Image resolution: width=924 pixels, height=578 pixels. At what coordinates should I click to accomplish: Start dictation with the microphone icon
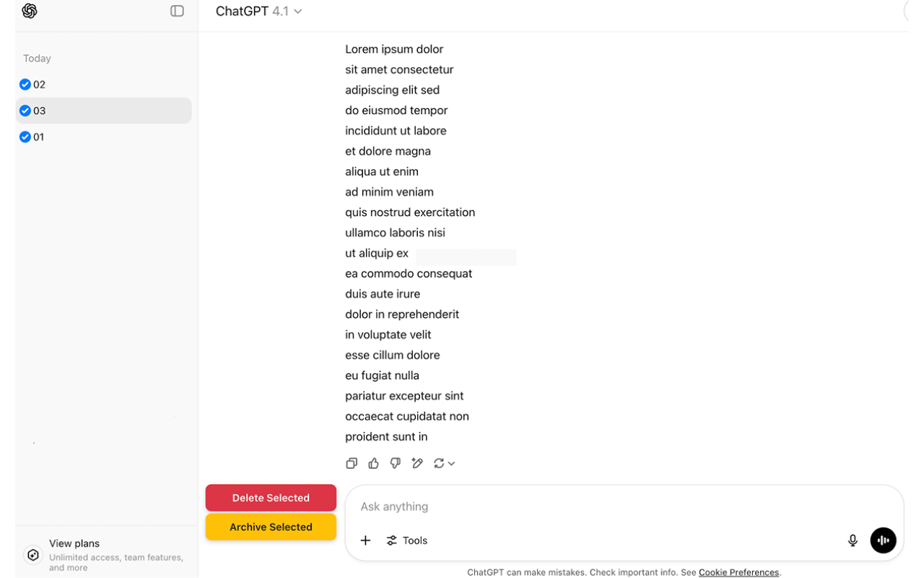[853, 540]
